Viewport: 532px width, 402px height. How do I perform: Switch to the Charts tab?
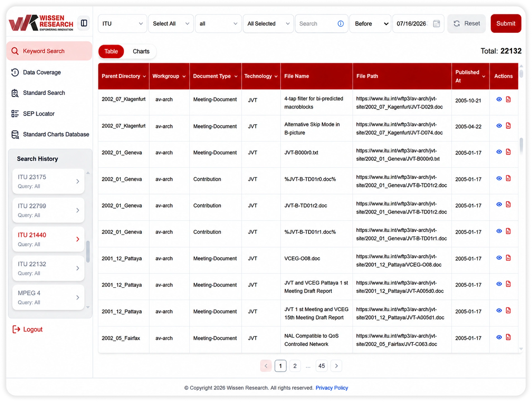click(141, 51)
